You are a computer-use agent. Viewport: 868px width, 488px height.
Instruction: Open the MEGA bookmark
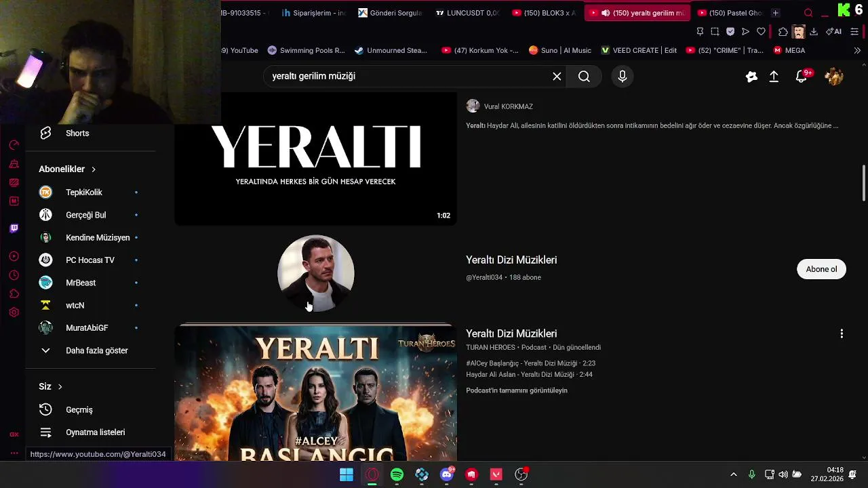(x=789, y=50)
